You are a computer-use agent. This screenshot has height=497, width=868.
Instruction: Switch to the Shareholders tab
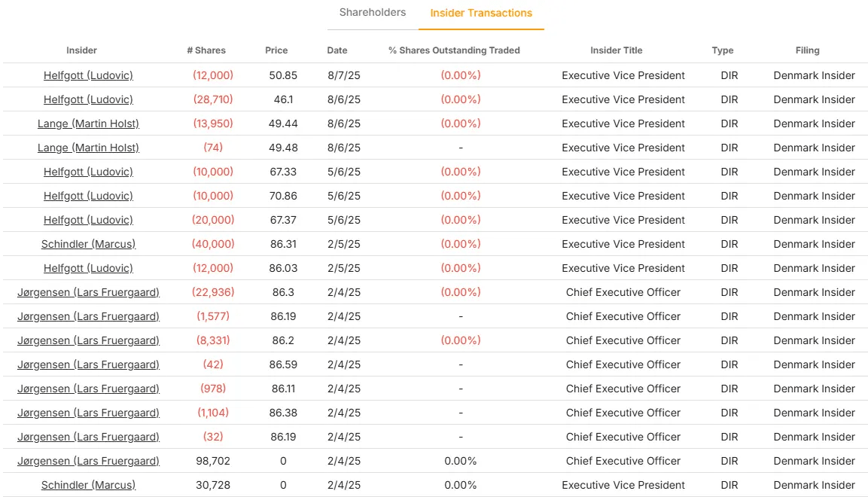(x=372, y=13)
